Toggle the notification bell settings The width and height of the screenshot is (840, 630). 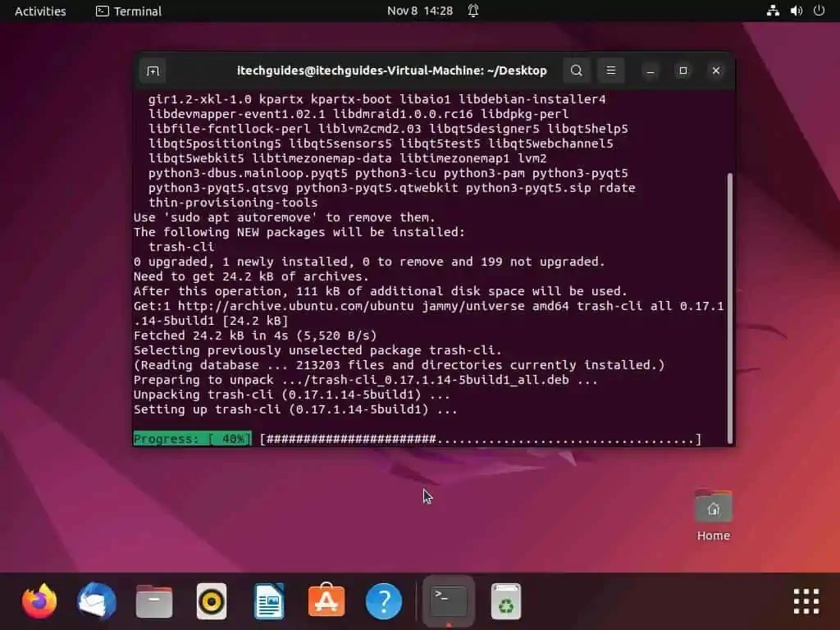tap(472, 11)
